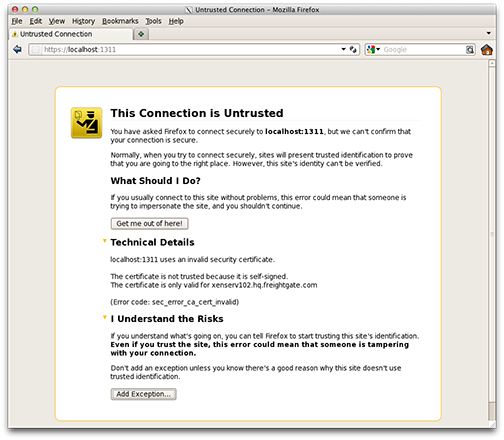Screen dimensions: 504x440
Task: Open the Help menu
Action: pos(176,21)
